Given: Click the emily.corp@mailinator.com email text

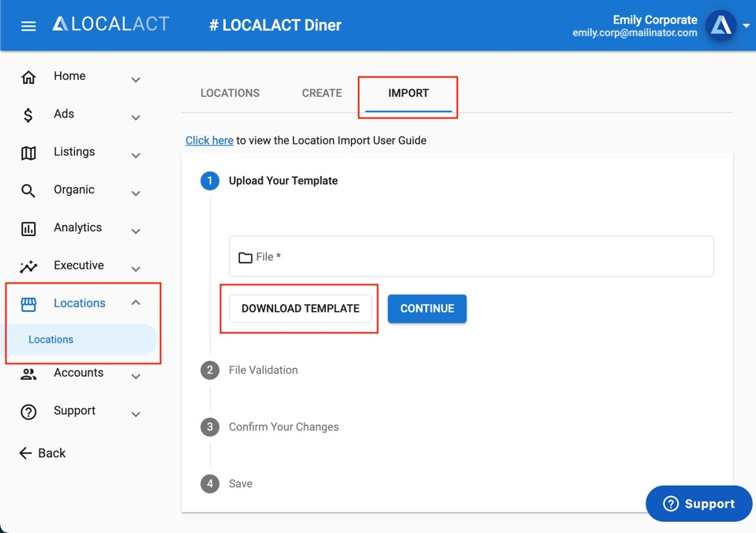Looking at the screenshot, I should pyautogui.click(x=635, y=33).
